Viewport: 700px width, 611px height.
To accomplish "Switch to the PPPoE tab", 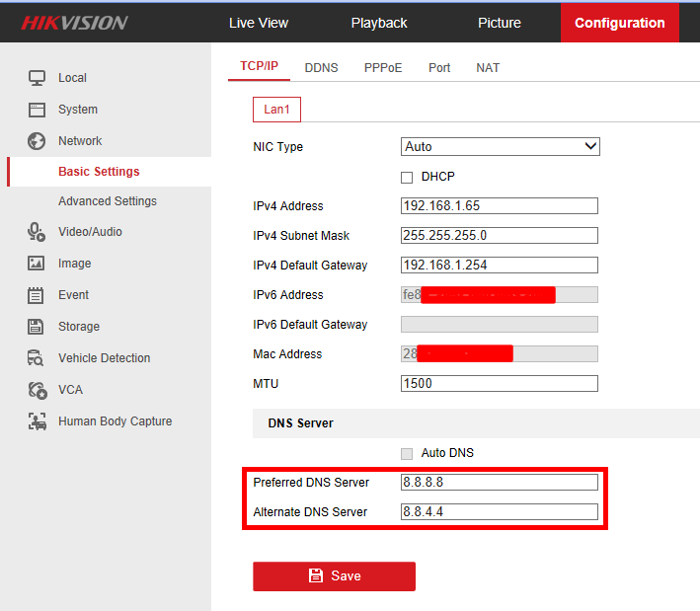I will (383, 68).
